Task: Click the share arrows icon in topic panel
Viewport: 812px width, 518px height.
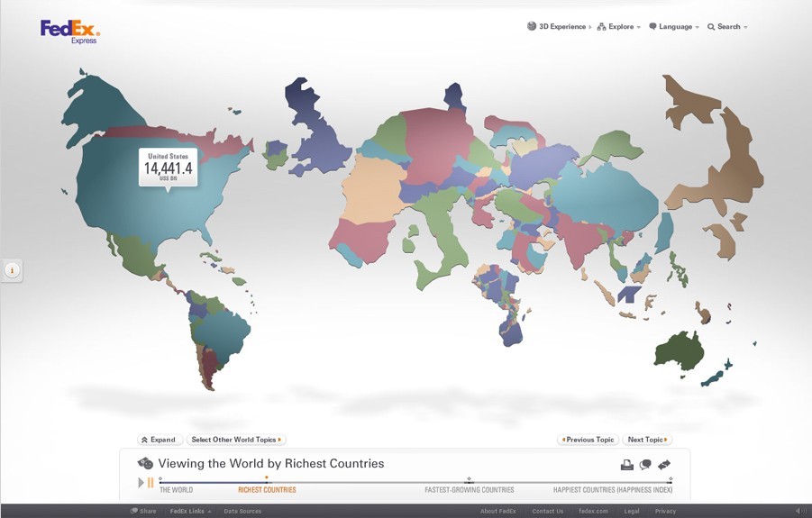Action: pos(664,465)
